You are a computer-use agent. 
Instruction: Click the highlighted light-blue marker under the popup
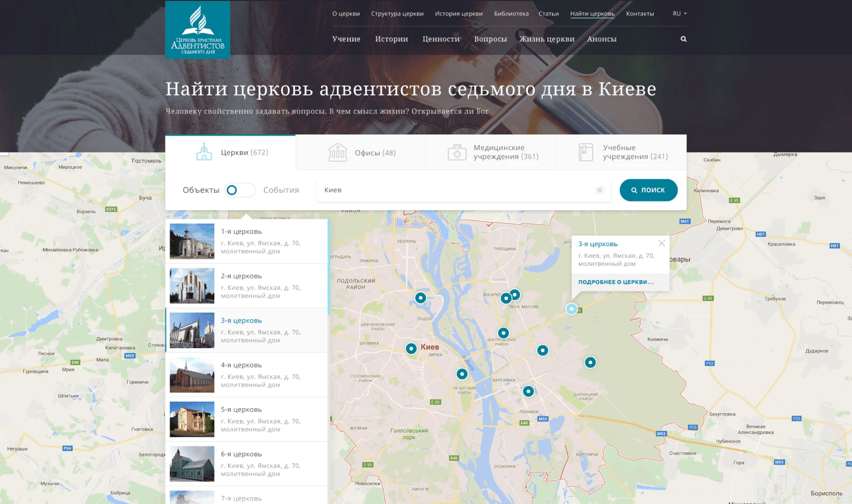571,309
